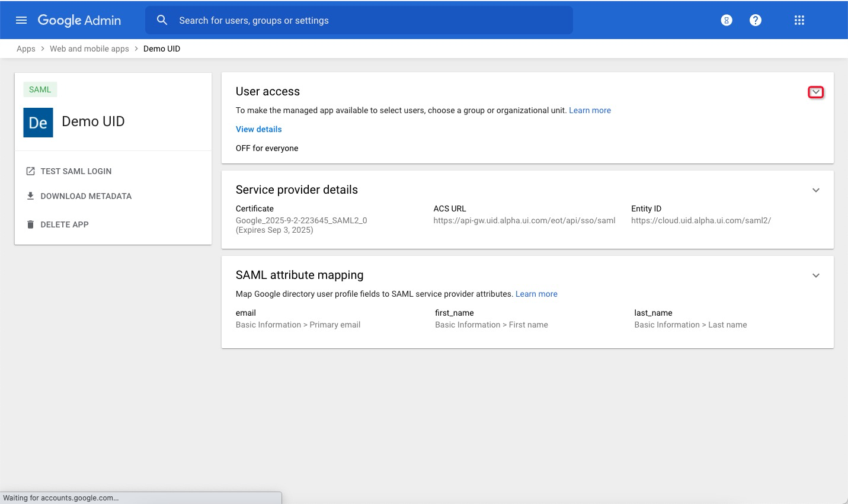Click the last_name attribute name

coord(654,313)
